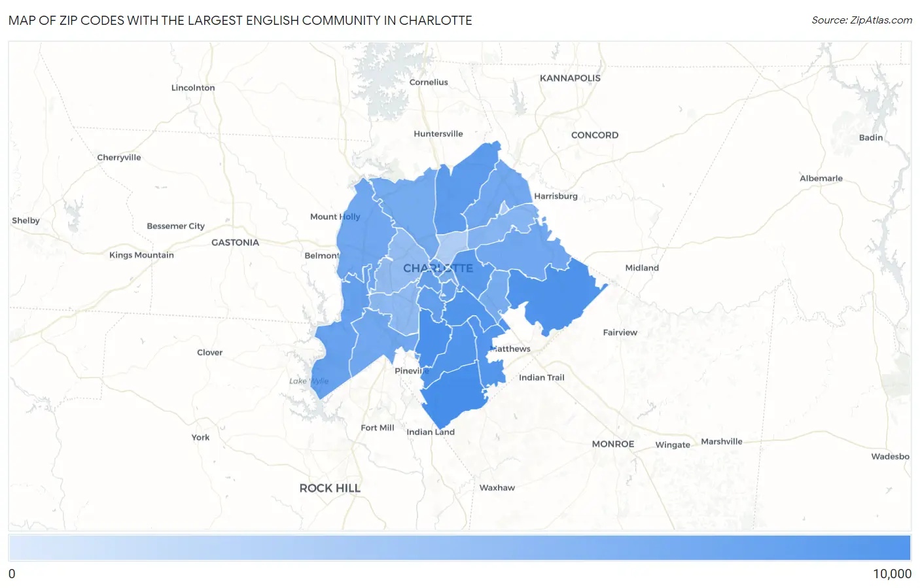Click the blue gradient legend bar

click(459, 547)
